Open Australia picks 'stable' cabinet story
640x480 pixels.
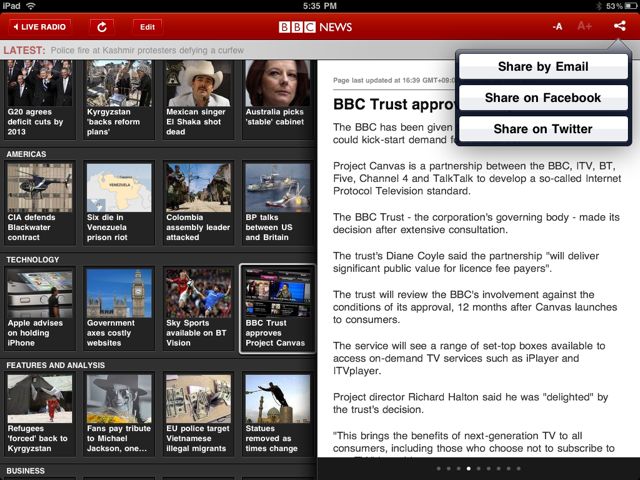(278, 98)
